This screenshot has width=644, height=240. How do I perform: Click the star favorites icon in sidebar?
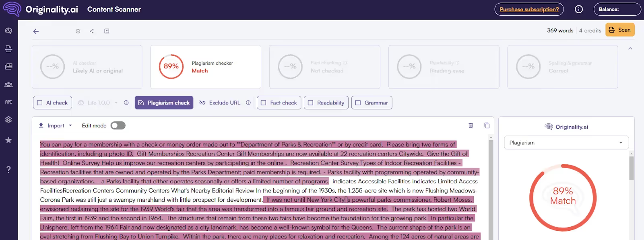click(x=8, y=140)
